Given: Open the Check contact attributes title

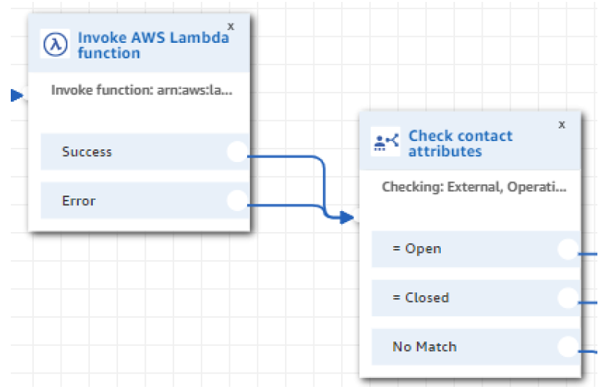Looking at the screenshot, I should 460,143.
